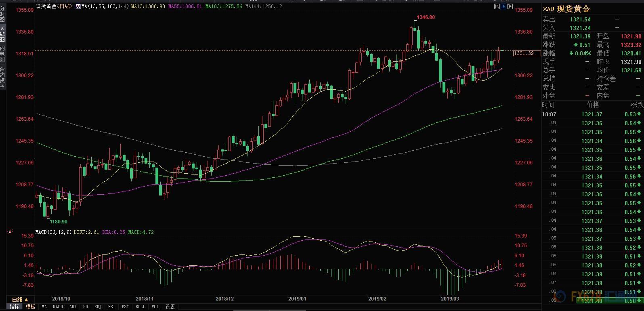
Task: Switch to the 指标 tab
Action: click(15, 307)
